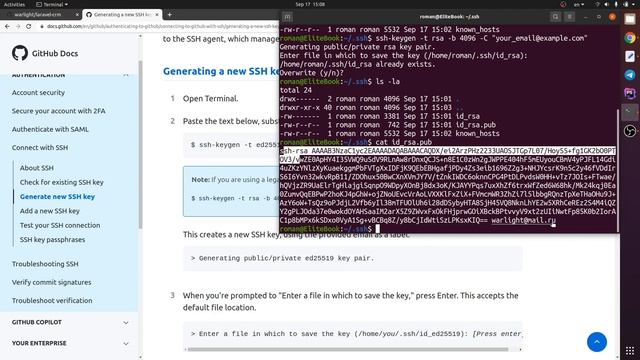Click the browser forward arrow
The image size is (640, 360).
pos(18,26)
